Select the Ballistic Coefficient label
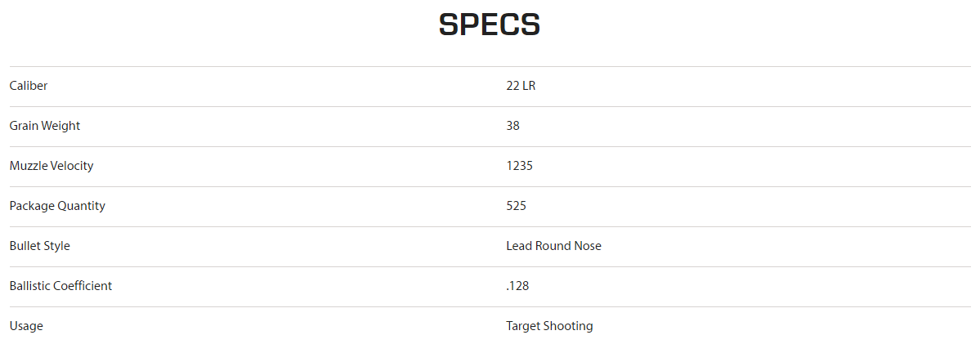 coord(60,286)
